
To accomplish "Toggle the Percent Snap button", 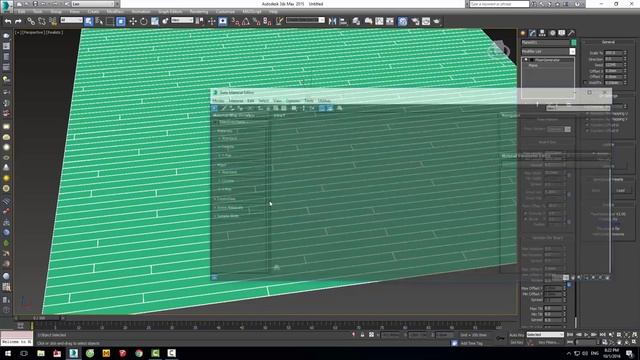I will coord(256,21).
